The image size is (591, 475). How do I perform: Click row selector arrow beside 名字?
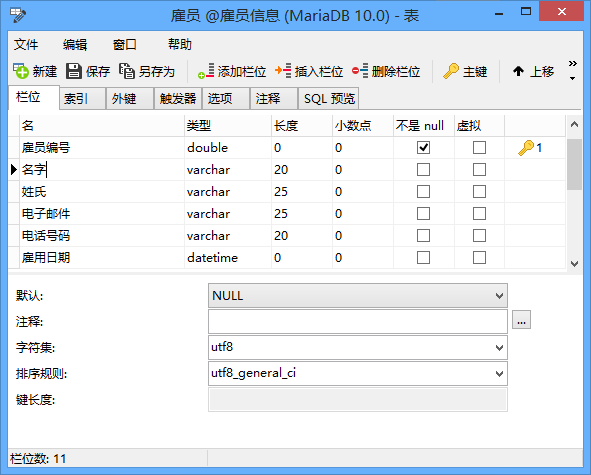click(14, 170)
